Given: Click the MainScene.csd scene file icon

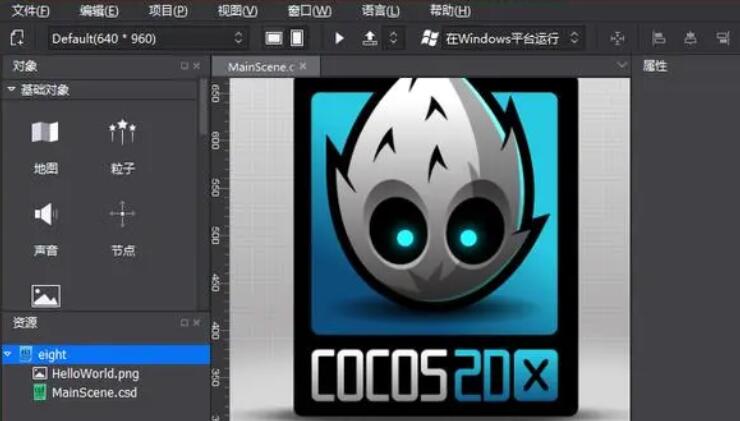Looking at the screenshot, I should pos(40,393).
